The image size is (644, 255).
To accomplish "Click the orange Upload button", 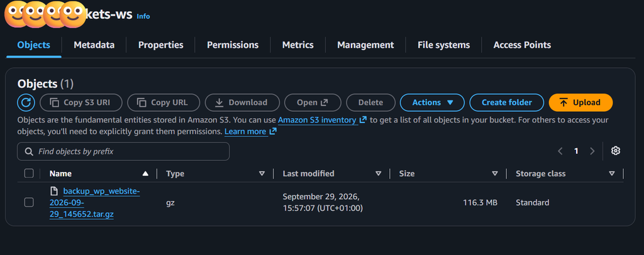I will click(580, 102).
